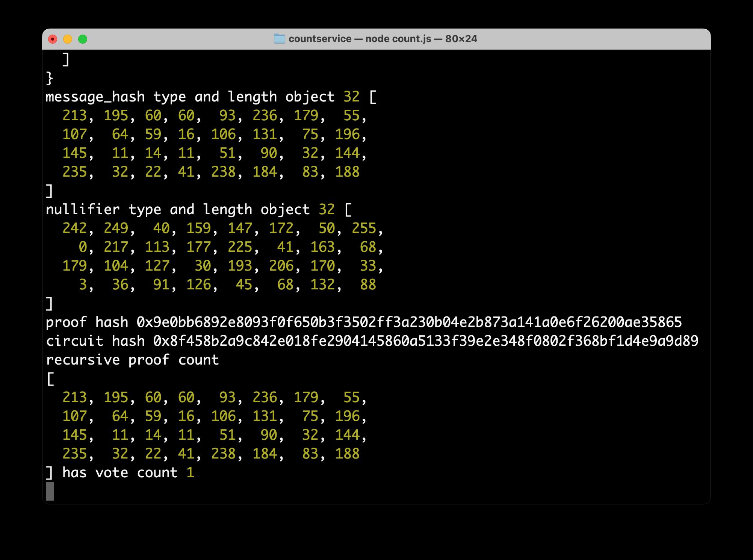Click value 255 in the nullifier array
The width and height of the screenshot is (753, 560).
[364, 229]
